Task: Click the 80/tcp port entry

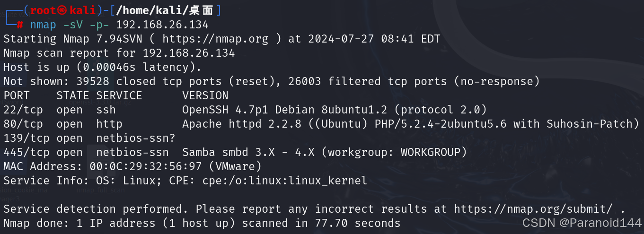Action: (23, 124)
